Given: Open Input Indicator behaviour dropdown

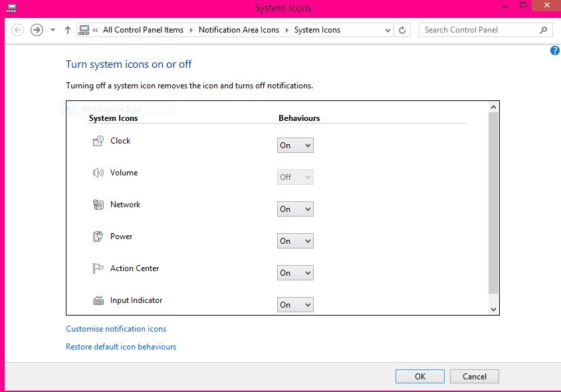Looking at the screenshot, I should point(294,304).
